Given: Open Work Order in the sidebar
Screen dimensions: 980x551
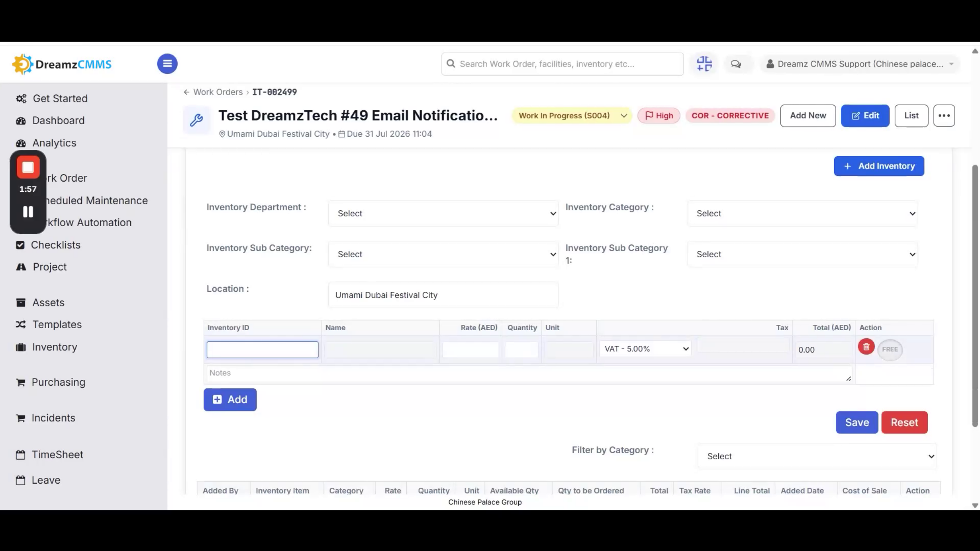Looking at the screenshot, I should (67, 178).
